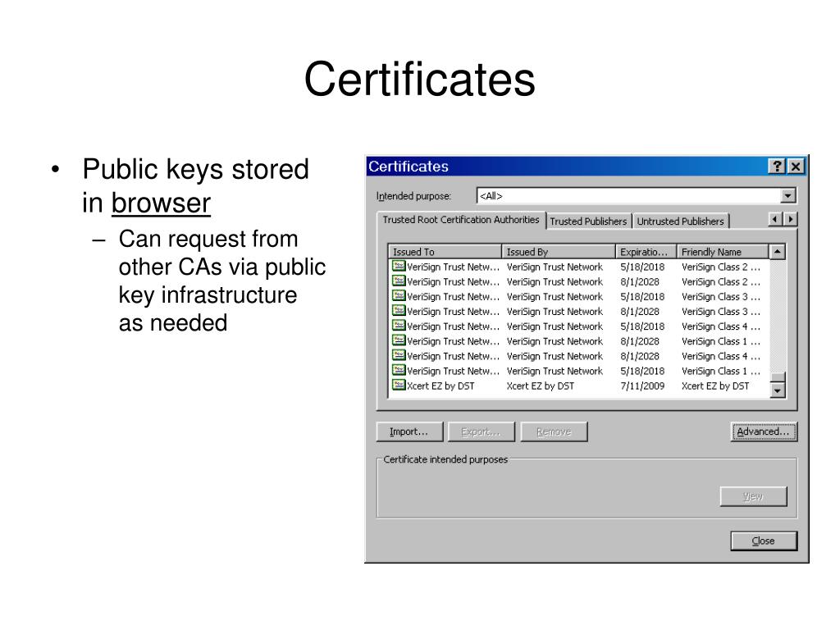Click the question mark help icon in title bar
Screen dimensions: 840x630
tap(776, 166)
